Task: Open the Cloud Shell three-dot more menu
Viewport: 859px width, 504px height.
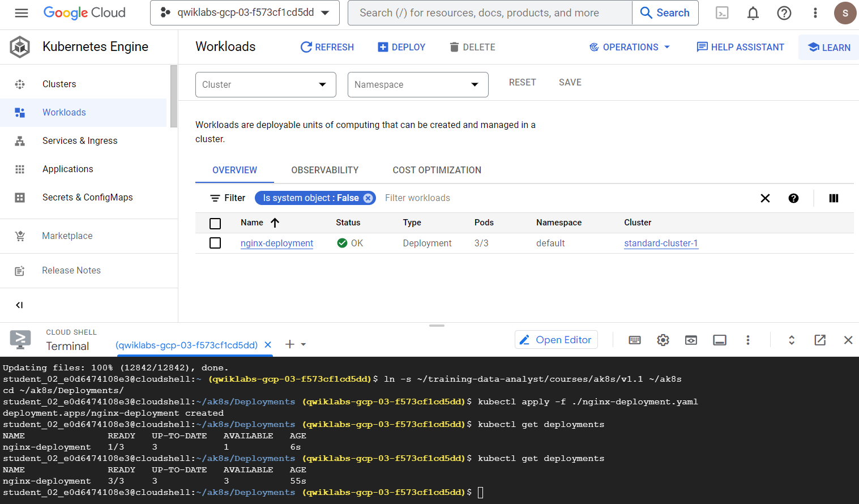Action: [x=748, y=340]
